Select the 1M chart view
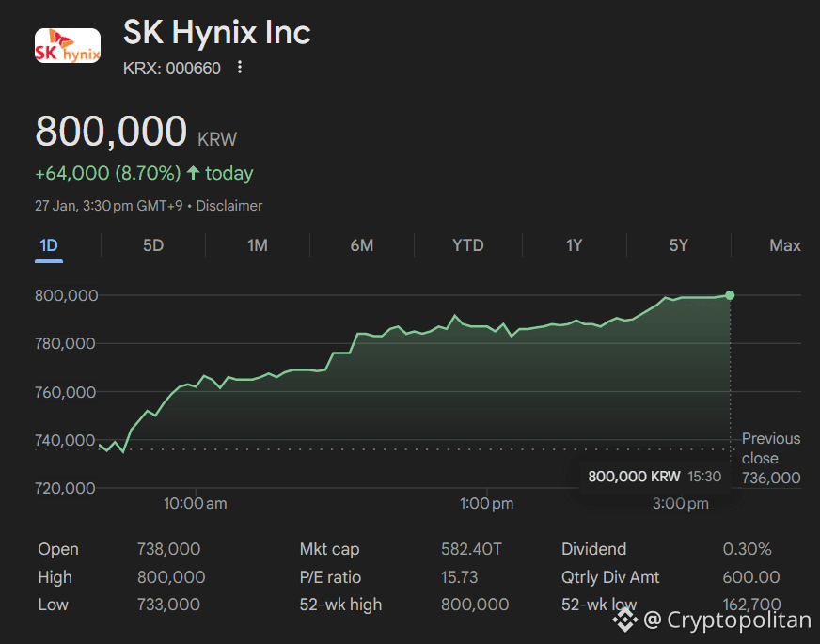Viewport: 820px width, 644px height. pyautogui.click(x=257, y=244)
